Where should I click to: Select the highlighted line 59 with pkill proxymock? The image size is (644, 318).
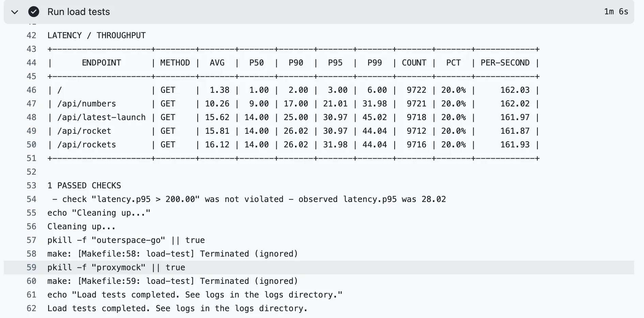31,267
